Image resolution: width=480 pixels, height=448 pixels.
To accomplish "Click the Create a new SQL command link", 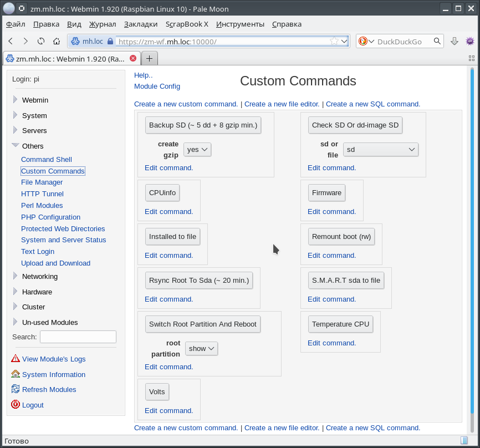I will click(372, 104).
